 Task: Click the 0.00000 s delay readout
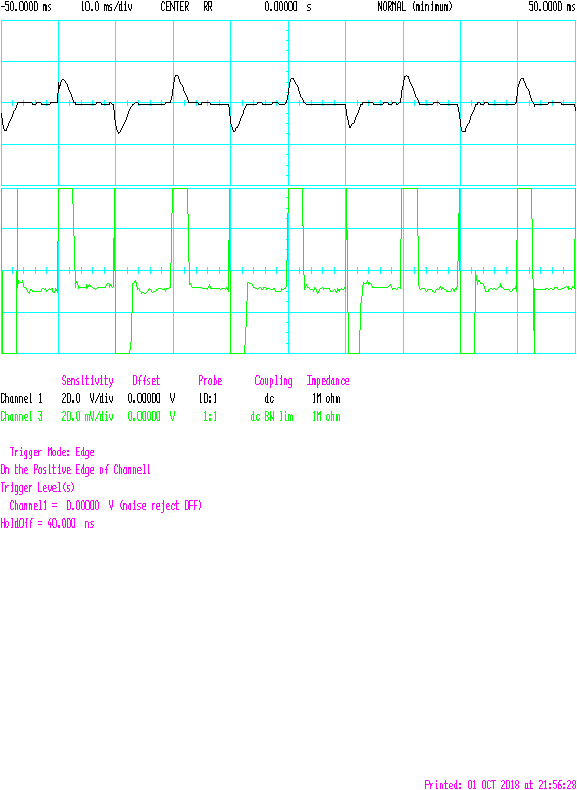(288, 8)
